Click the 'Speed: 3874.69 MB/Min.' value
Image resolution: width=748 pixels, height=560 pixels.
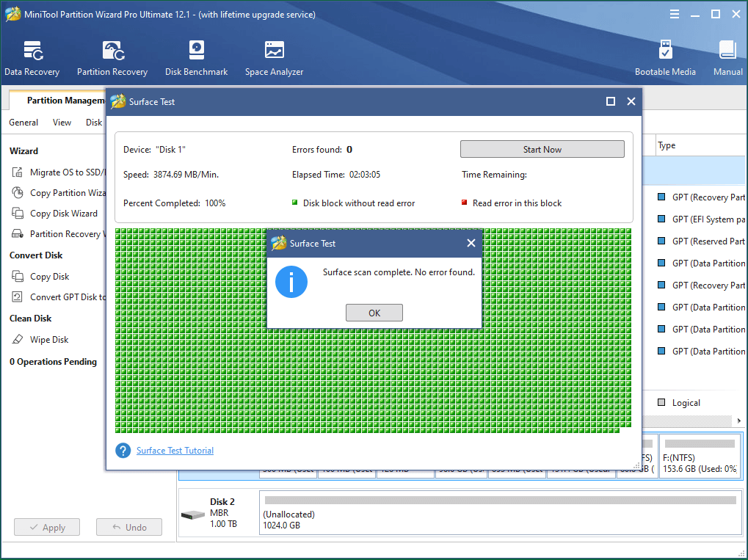[171, 175]
